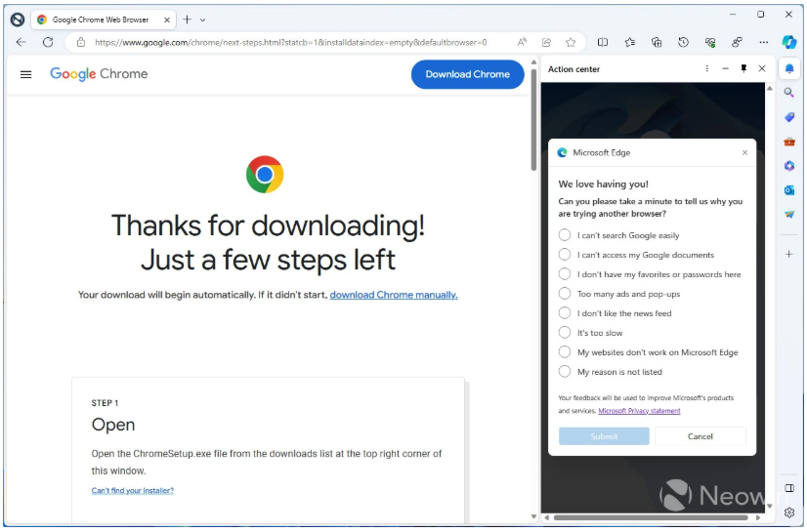This screenshot has width=807, height=532.
Task: Open Drop paper plane sidebar icon
Action: tap(789, 215)
